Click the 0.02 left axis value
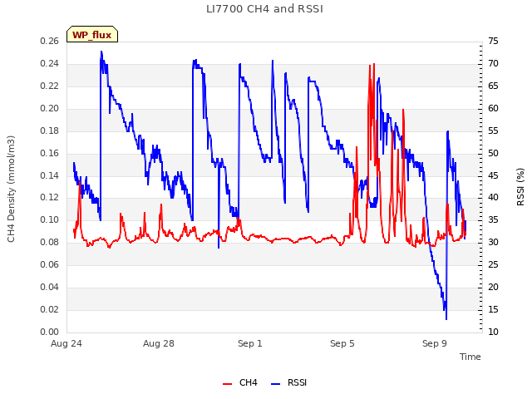Image resolution: width=532 pixels, height=399 pixels. (x=50, y=309)
